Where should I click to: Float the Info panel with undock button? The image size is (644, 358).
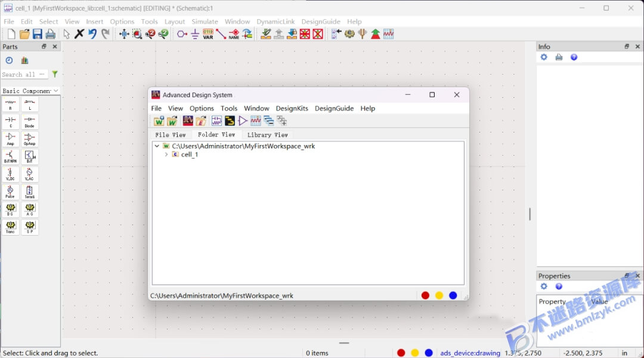[x=627, y=47]
